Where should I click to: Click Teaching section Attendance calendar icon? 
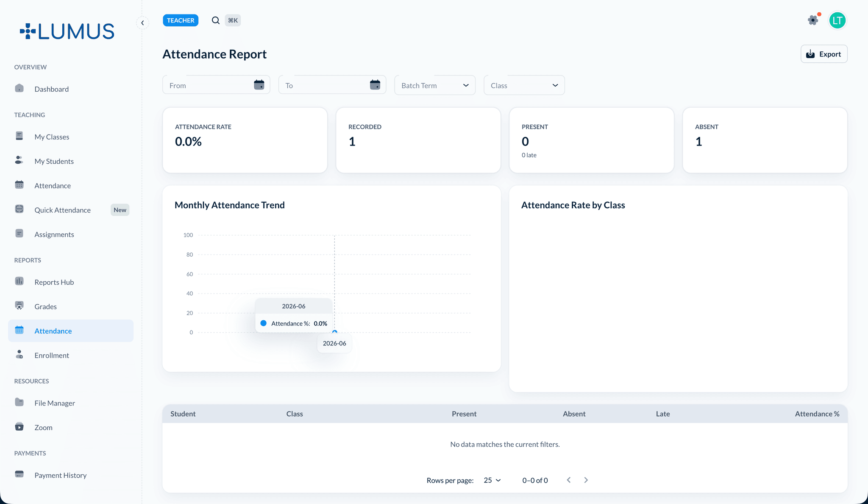19,185
